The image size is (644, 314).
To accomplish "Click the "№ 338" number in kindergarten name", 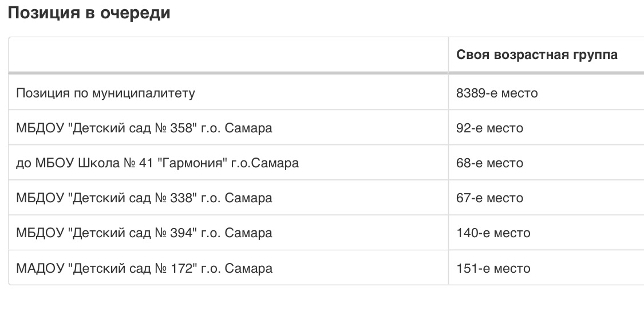I will click(x=174, y=198).
